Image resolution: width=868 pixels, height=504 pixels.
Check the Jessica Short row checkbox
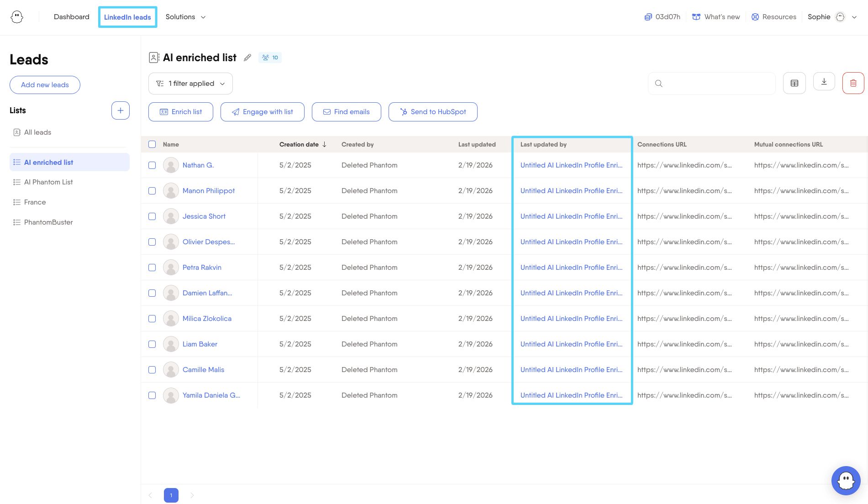tap(152, 216)
